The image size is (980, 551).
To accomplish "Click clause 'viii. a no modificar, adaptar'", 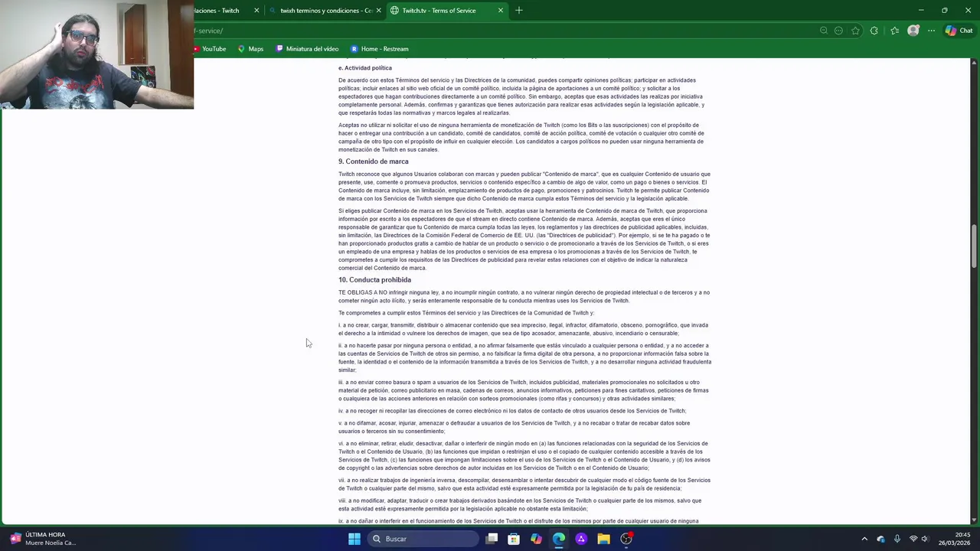I will click(x=520, y=504).
